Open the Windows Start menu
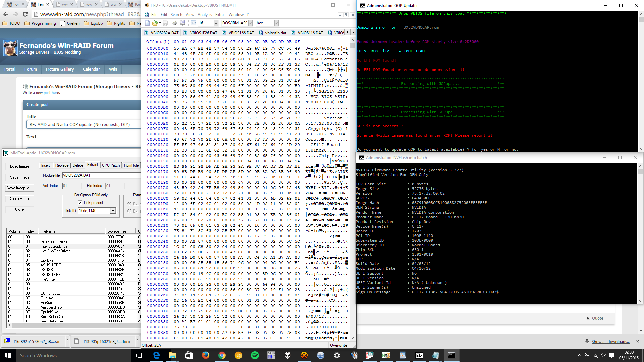The height and width of the screenshot is (362, 644). pyautogui.click(x=8, y=355)
